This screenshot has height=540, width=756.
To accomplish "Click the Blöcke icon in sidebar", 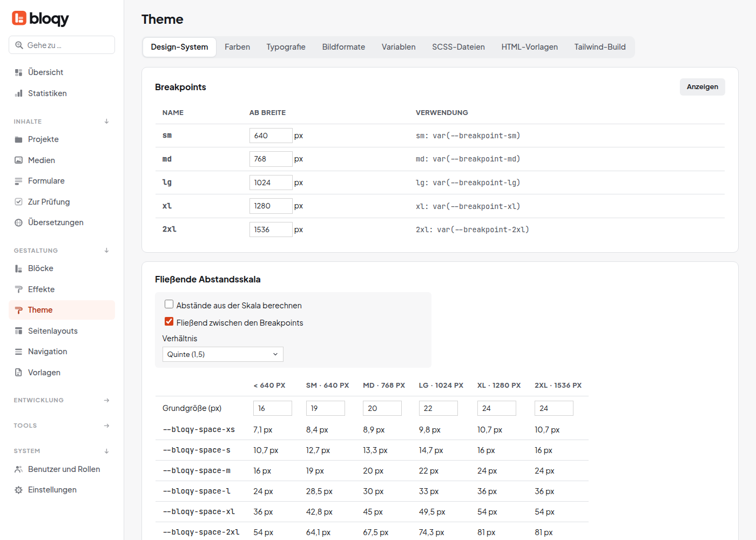I will (18, 268).
